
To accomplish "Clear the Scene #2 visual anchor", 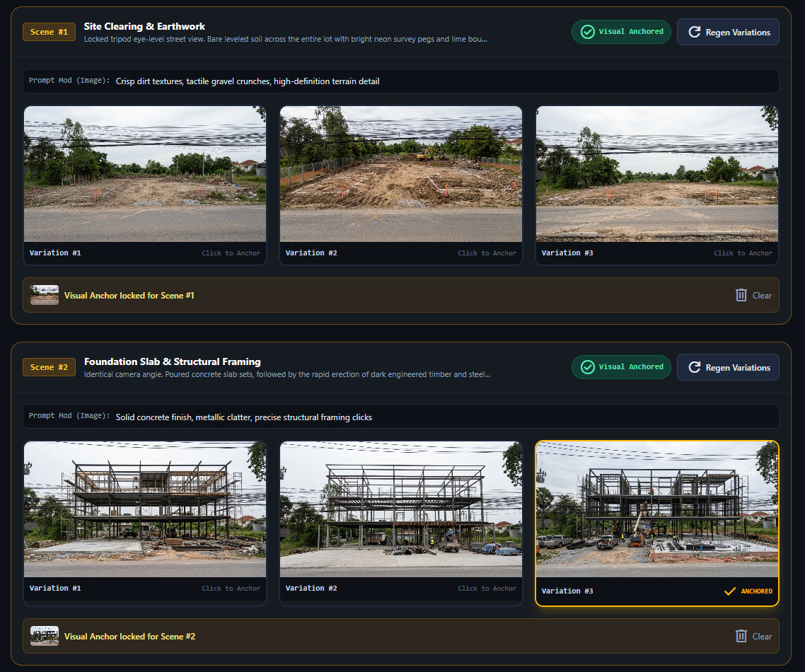I will tap(753, 636).
